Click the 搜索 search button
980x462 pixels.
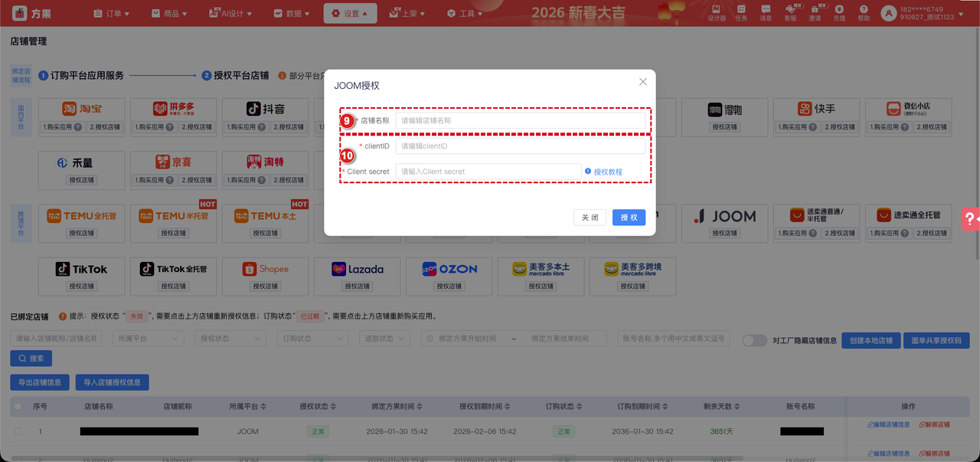[31, 358]
